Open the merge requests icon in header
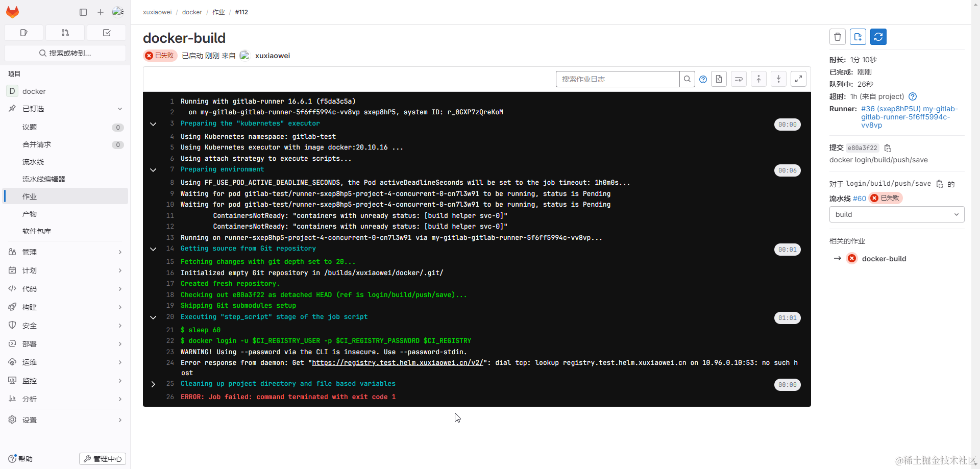980x469 pixels. coord(65,32)
